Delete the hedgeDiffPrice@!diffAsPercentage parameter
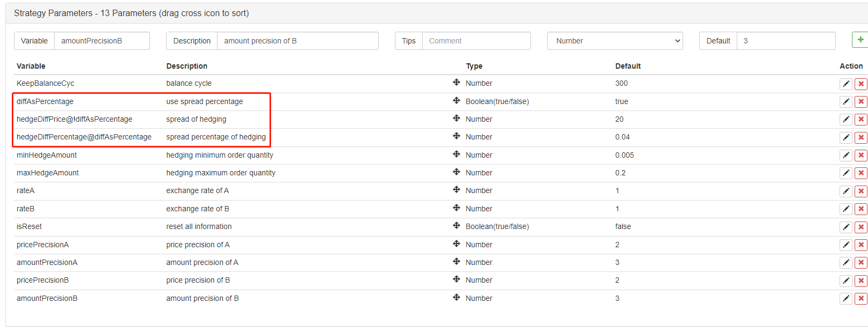 (861, 120)
